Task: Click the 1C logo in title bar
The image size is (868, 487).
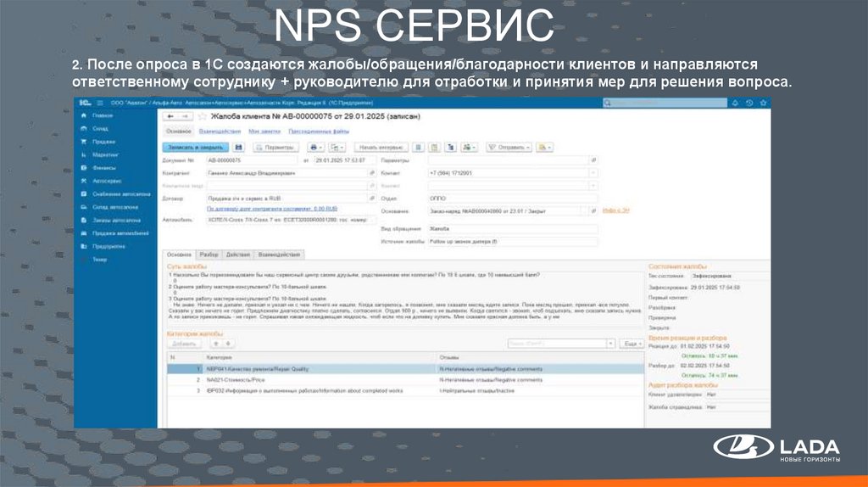Action: coord(85,103)
